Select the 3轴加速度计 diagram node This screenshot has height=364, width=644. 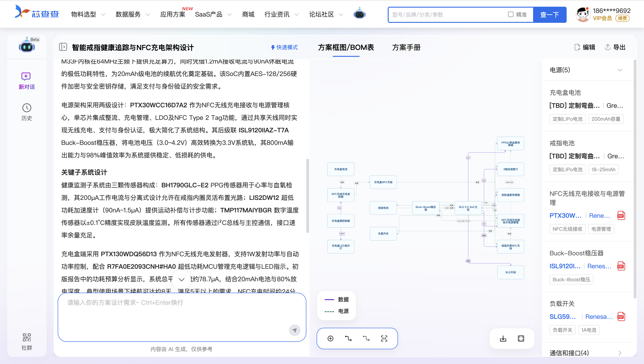pos(511,169)
